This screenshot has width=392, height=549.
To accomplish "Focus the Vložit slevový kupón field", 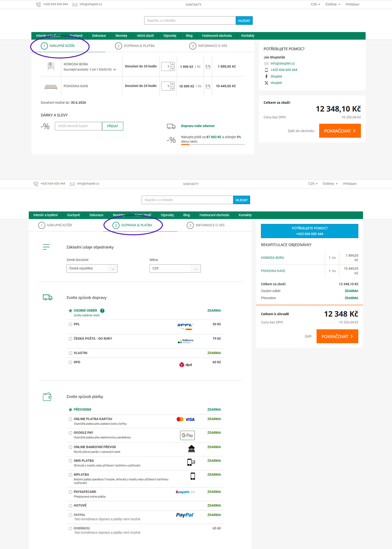I will coord(78,126).
